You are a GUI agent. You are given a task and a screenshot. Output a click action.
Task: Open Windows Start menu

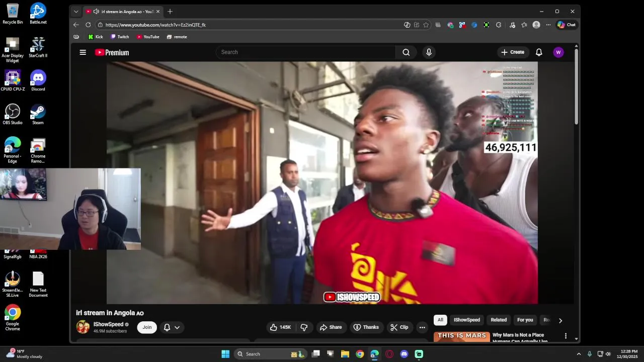pyautogui.click(x=225, y=354)
